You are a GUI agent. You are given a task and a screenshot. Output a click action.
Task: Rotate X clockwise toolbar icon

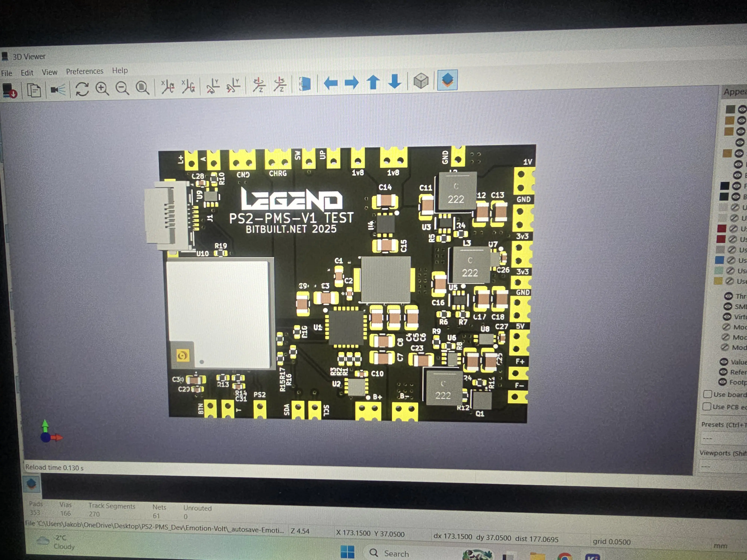pos(168,87)
